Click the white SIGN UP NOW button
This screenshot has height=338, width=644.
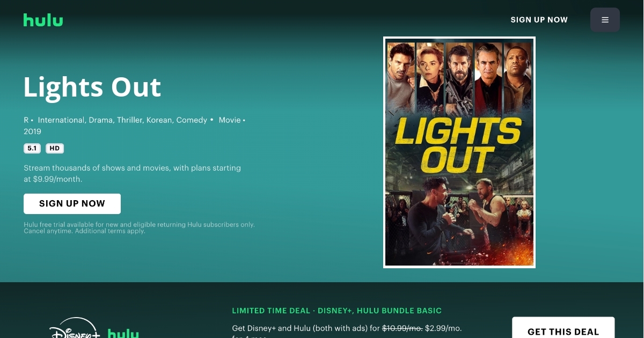72,204
